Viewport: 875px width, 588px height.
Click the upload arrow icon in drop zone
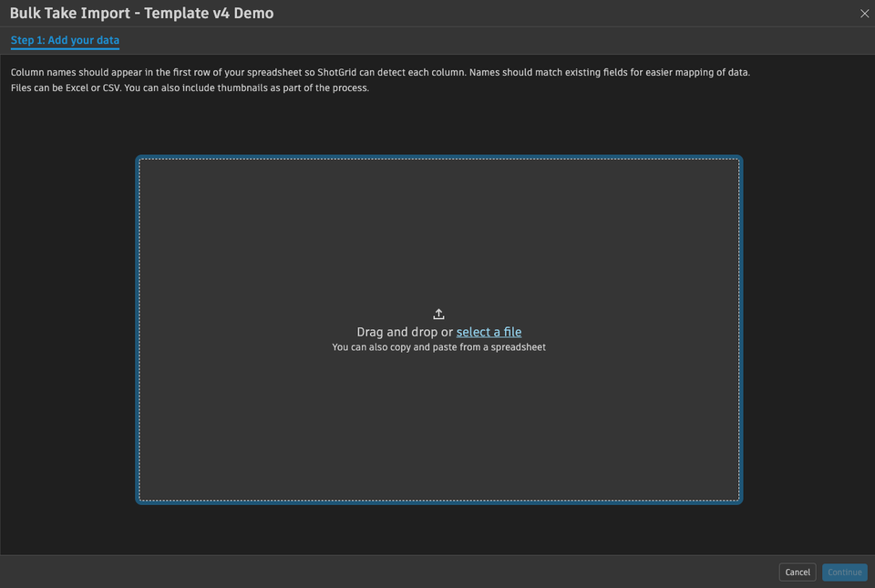click(438, 315)
